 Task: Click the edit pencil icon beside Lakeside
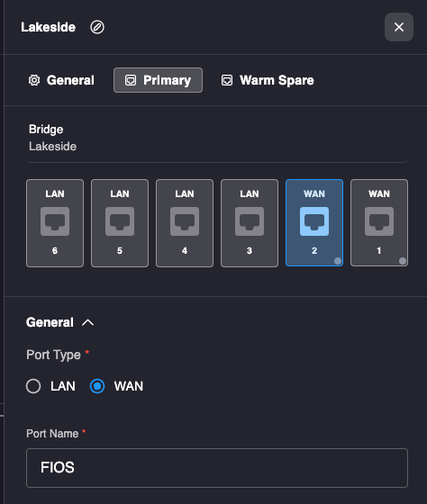[97, 27]
